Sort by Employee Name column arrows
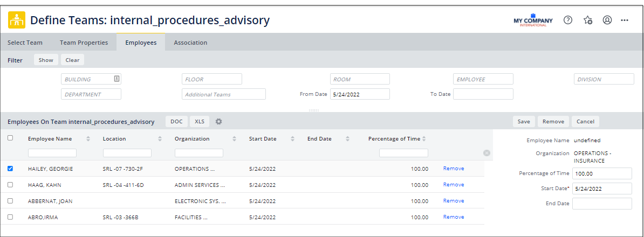 coord(86,139)
